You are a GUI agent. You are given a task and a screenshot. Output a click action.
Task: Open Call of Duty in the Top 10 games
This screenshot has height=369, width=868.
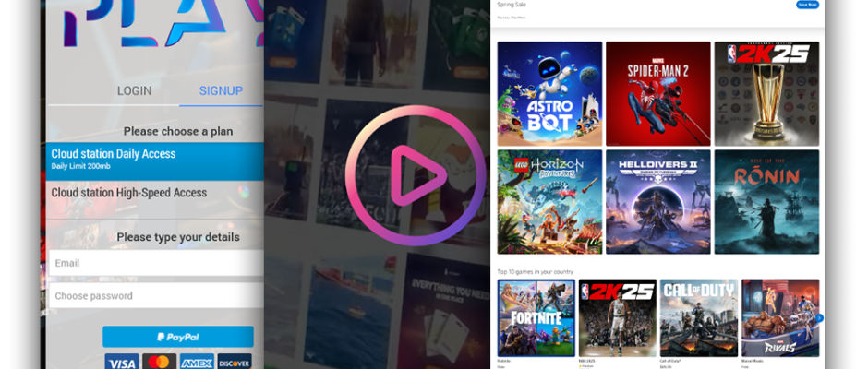(699, 318)
